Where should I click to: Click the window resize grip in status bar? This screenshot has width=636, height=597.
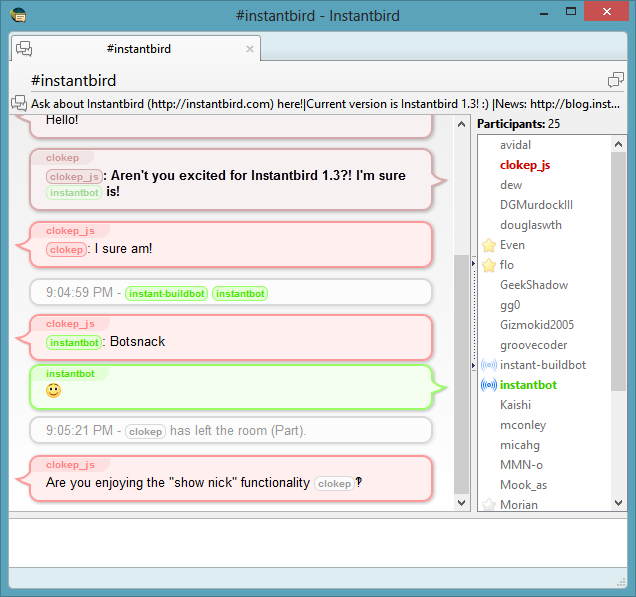621,582
